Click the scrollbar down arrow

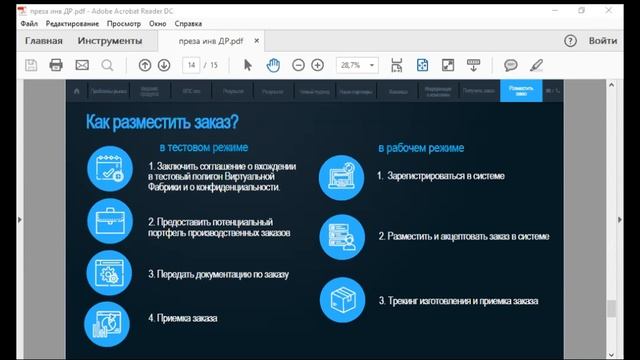coord(611,355)
